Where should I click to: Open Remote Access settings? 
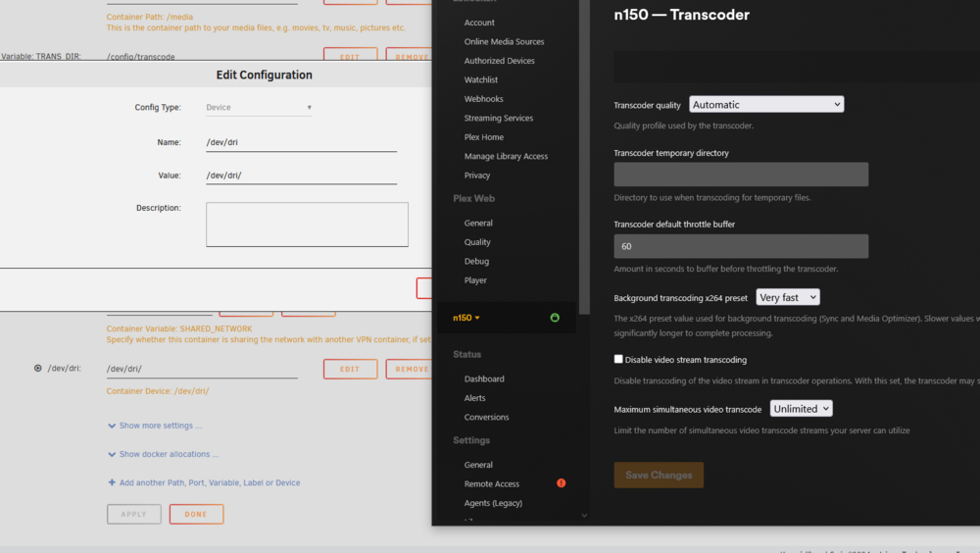coord(491,483)
